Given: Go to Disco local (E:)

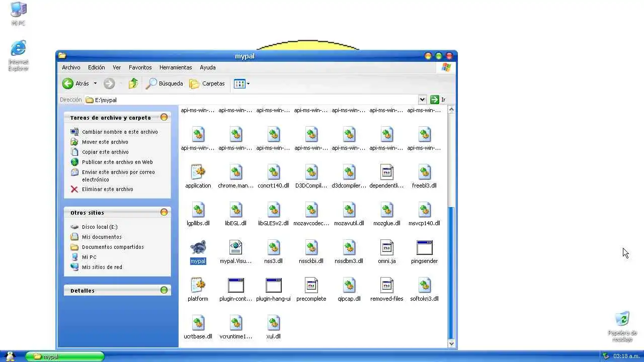Looking at the screenshot, I should [100, 227].
